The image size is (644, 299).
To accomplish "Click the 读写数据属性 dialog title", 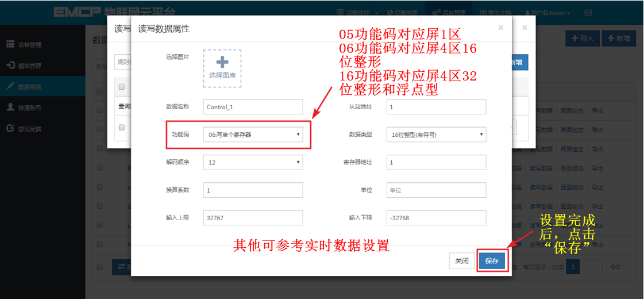I will tap(164, 29).
